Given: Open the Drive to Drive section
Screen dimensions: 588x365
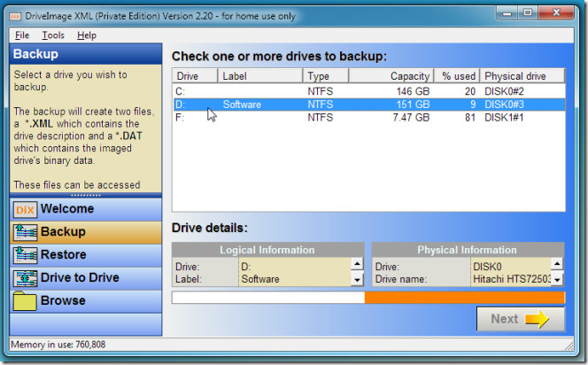Looking at the screenshot, I should [x=86, y=278].
